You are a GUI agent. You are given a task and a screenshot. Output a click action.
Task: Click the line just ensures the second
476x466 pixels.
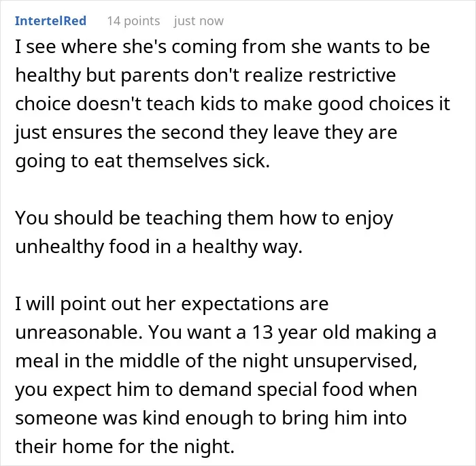pos(206,133)
